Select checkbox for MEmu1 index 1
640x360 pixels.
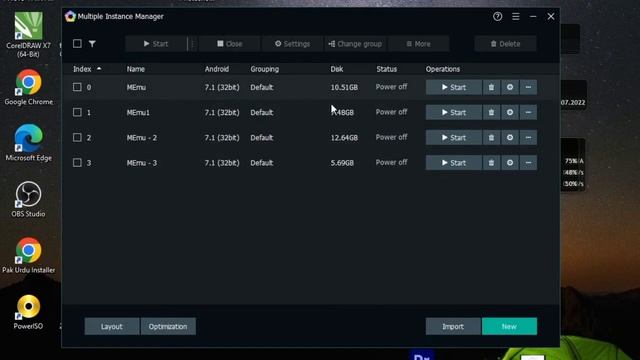tap(77, 112)
